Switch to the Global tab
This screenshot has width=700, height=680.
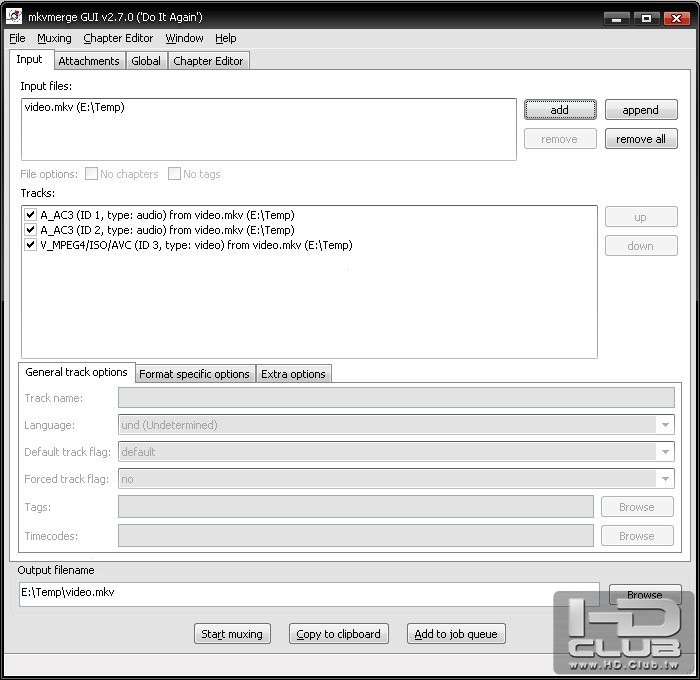[146, 61]
